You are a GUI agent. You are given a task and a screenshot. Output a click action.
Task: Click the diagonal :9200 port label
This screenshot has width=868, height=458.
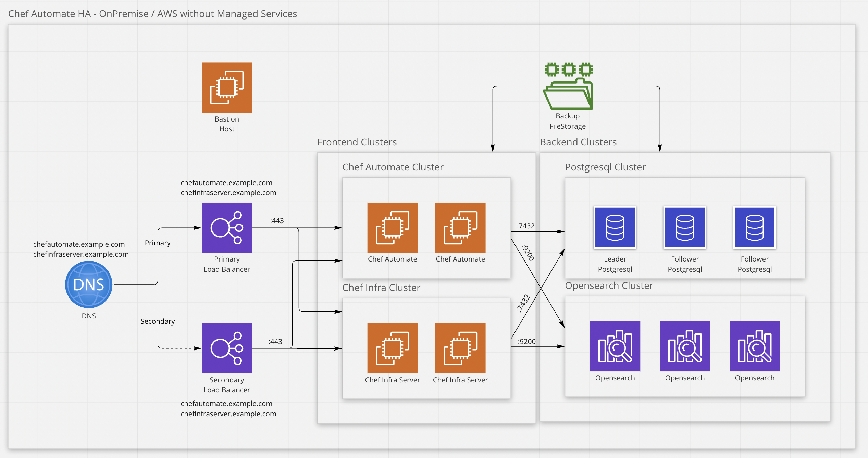coord(528,253)
